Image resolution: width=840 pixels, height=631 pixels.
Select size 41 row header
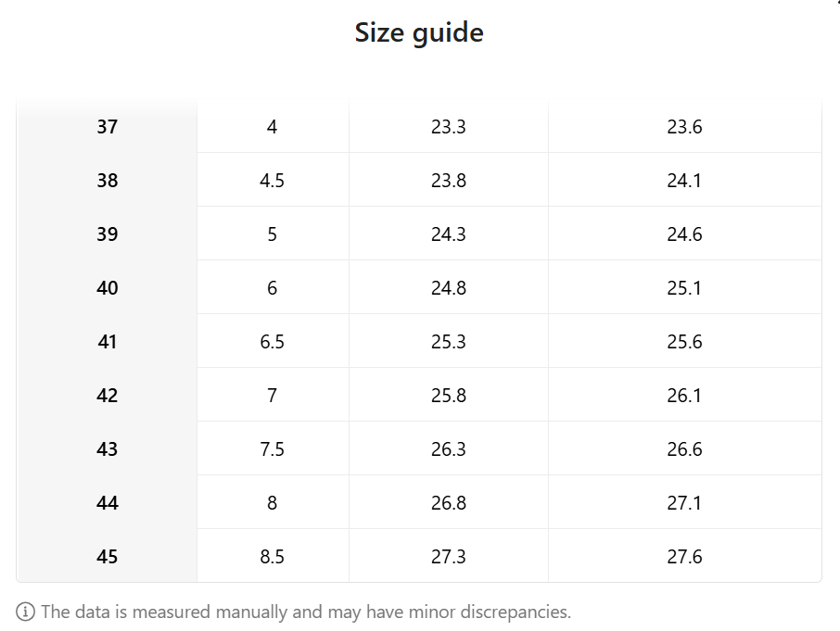click(x=108, y=342)
